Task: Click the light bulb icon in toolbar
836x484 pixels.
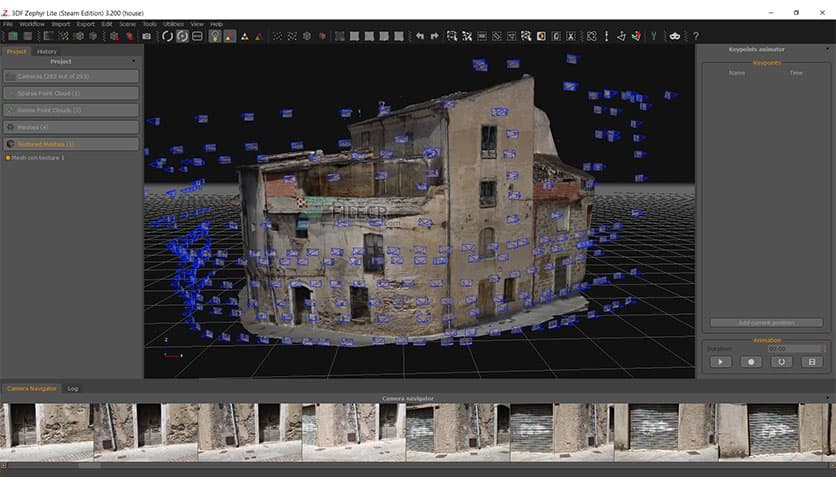Action: (x=214, y=36)
